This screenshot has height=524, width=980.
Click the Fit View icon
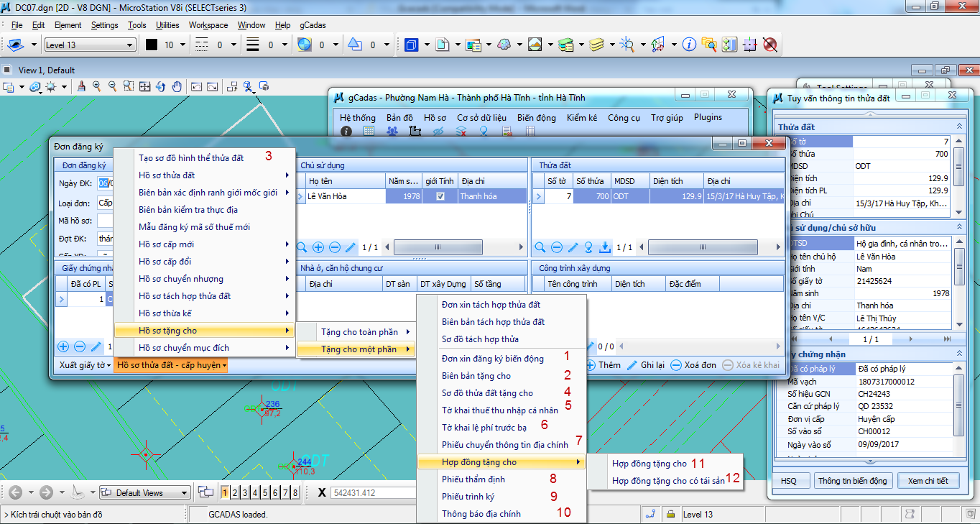click(144, 86)
